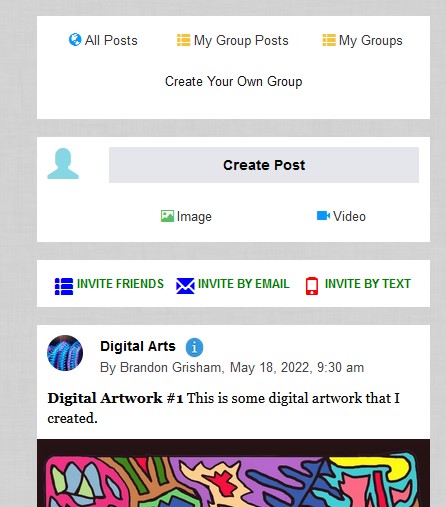The image size is (446, 507).
Task: Choose INVITE BY EMAIL link
Action: click(244, 284)
